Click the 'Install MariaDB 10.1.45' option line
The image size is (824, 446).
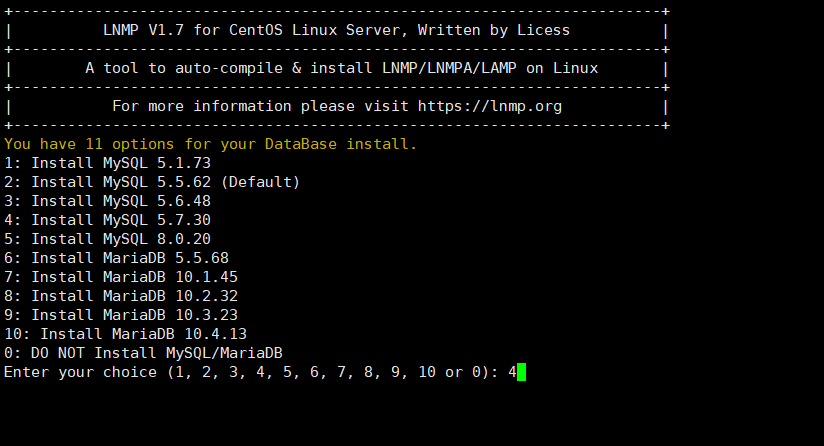(121, 277)
